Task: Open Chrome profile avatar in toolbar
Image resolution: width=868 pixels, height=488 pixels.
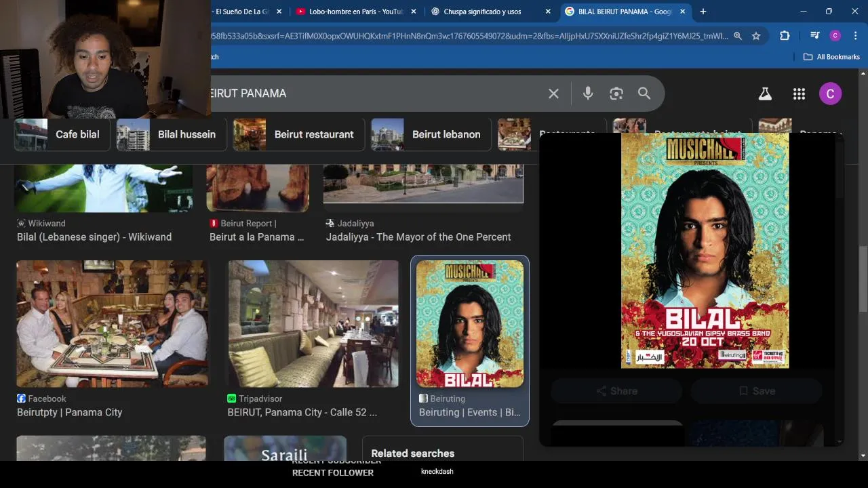Action: click(835, 36)
